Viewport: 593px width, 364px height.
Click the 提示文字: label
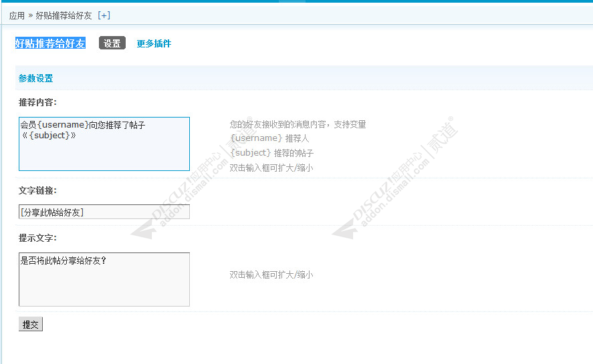37,238
